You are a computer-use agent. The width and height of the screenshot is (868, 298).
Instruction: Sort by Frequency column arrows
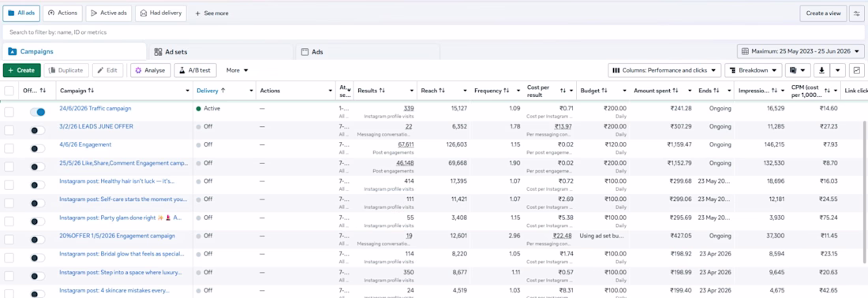pyautogui.click(x=506, y=90)
